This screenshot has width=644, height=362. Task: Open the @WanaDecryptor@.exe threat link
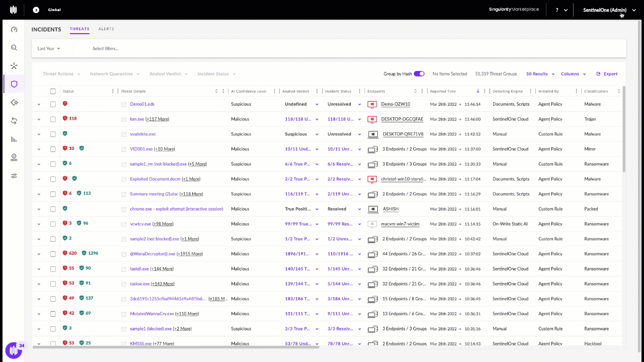coord(152,254)
